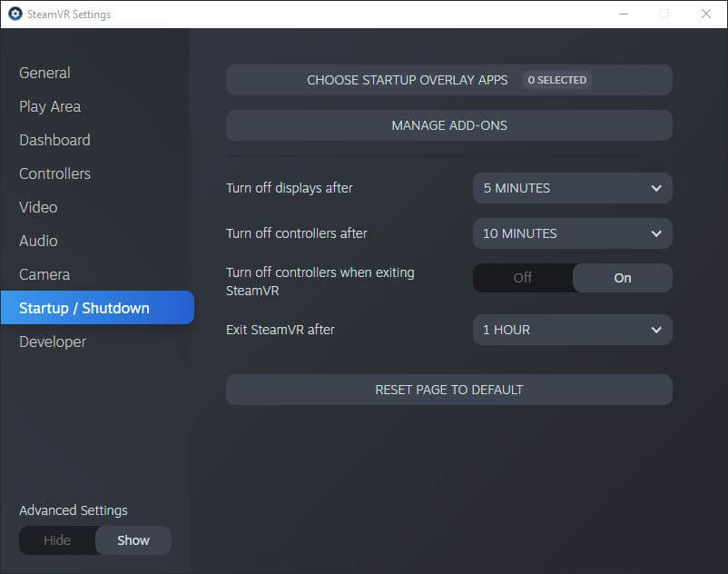Click the 0 SELECTED badge
Viewport: 728px width, 574px height.
coord(556,80)
